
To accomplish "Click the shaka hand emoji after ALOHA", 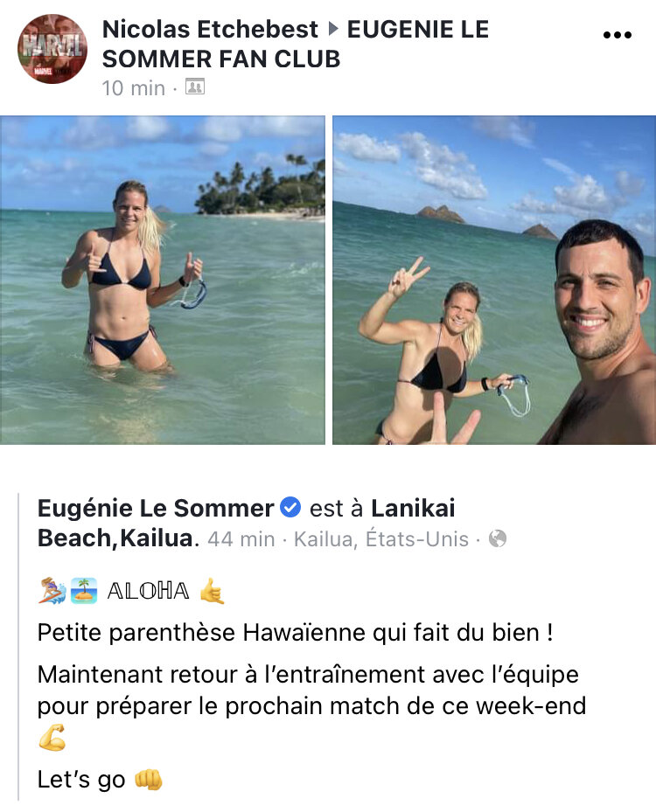I will pos(213,590).
